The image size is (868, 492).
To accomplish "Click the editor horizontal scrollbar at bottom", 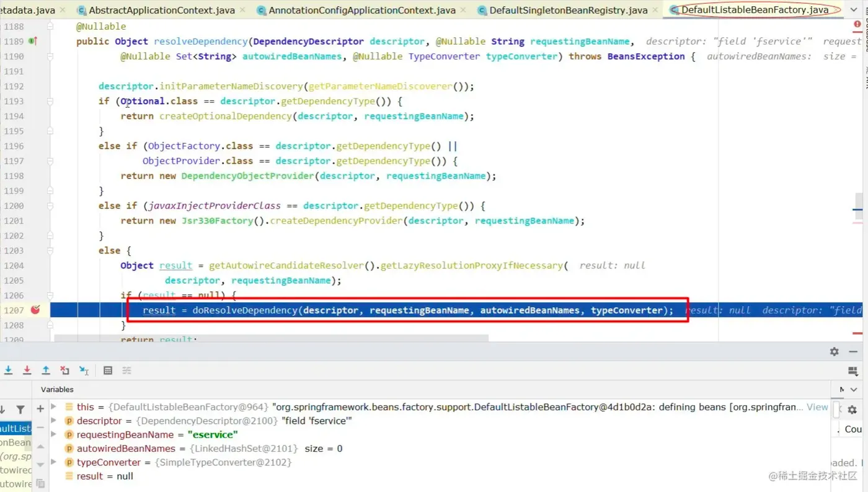I will point(271,338).
